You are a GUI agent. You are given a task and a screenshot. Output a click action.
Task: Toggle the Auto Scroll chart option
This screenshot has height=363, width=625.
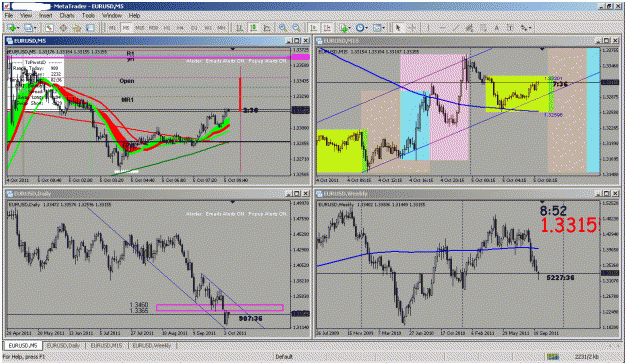(314, 27)
